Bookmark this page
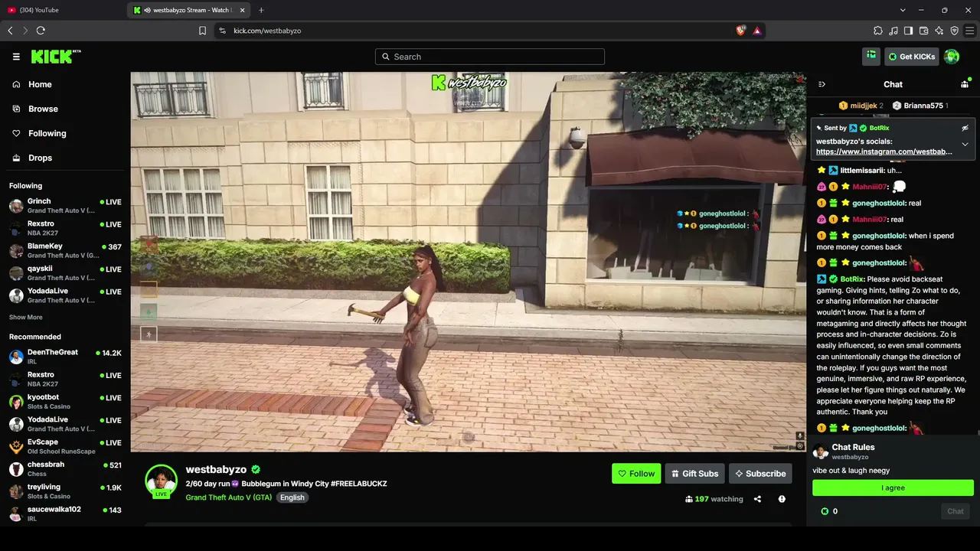Screen dimensions: 980x551 (x=202, y=31)
